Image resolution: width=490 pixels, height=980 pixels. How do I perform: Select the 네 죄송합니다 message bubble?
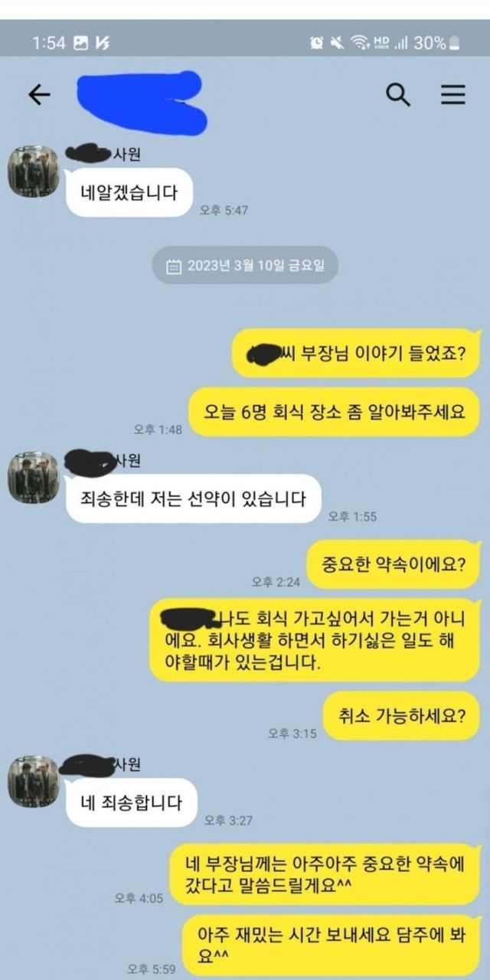(x=132, y=802)
